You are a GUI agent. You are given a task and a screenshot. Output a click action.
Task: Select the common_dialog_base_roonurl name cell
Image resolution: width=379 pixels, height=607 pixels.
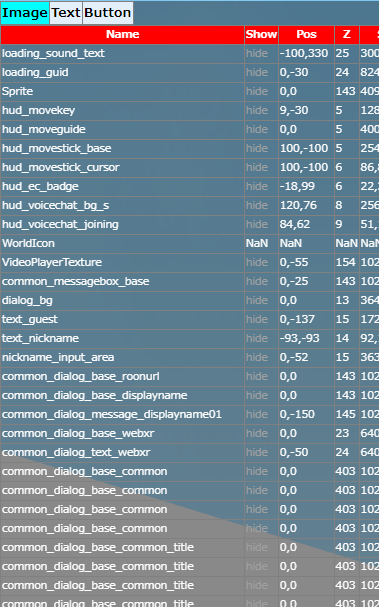point(122,376)
